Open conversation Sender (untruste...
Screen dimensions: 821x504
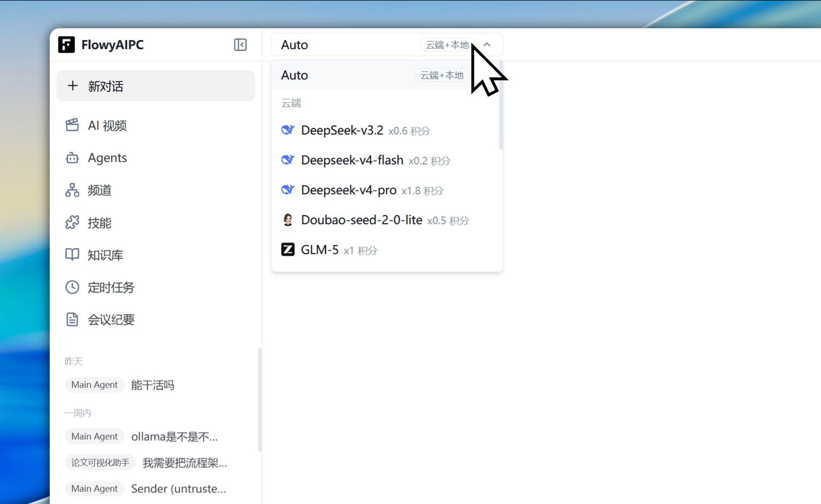point(178,489)
